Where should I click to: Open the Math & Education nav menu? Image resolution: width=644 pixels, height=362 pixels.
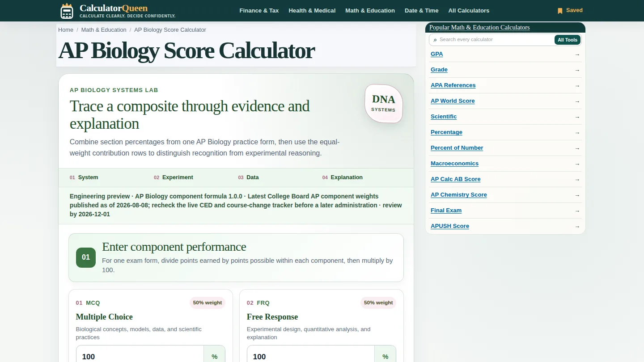[x=370, y=11]
